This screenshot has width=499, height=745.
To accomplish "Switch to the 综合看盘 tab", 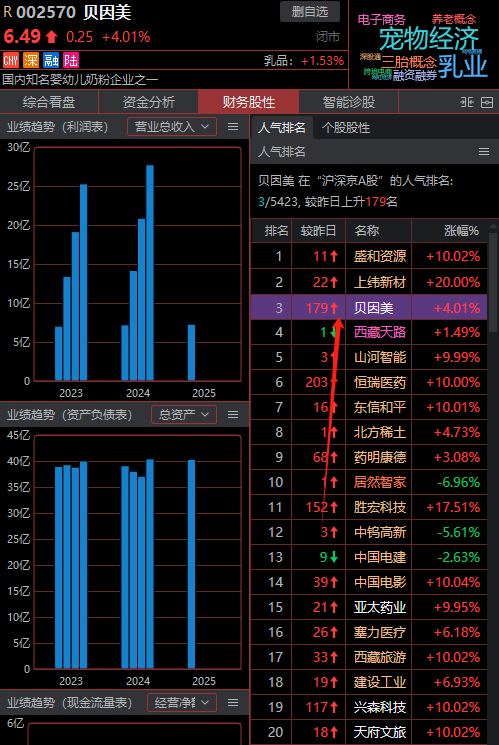I will coord(49,102).
